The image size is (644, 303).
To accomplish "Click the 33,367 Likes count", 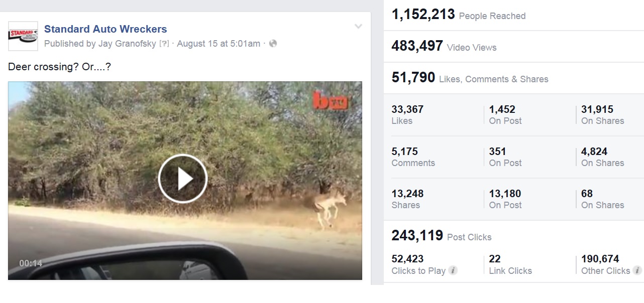I will pos(407,109).
